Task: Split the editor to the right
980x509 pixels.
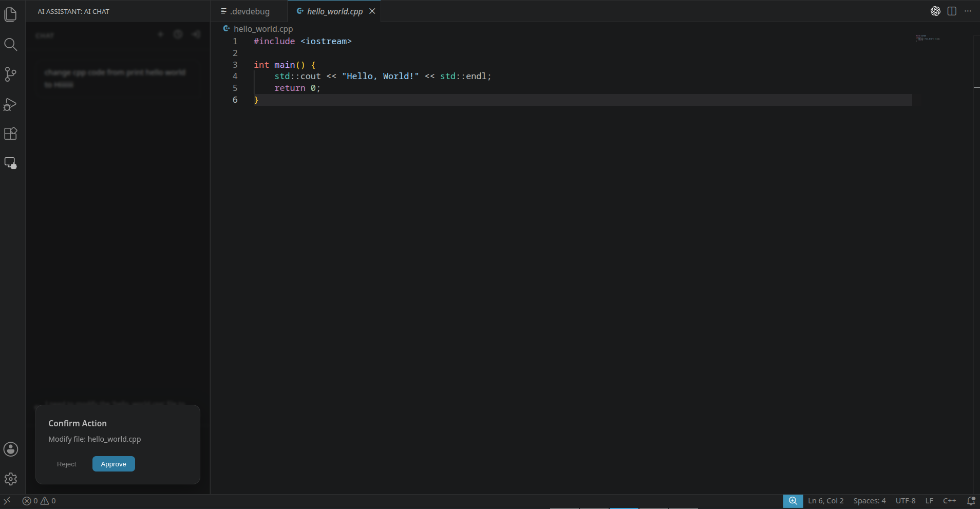Action: coord(952,11)
